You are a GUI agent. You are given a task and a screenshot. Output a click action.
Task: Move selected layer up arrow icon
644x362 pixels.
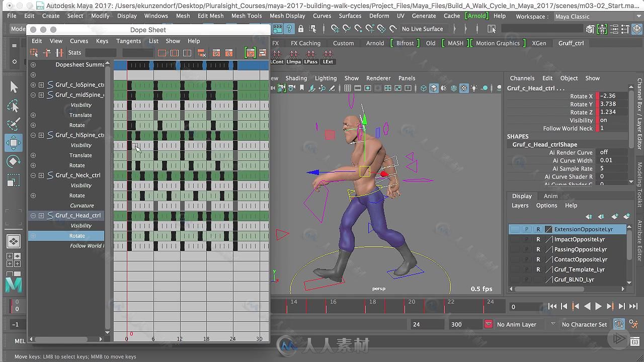point(589,216)
